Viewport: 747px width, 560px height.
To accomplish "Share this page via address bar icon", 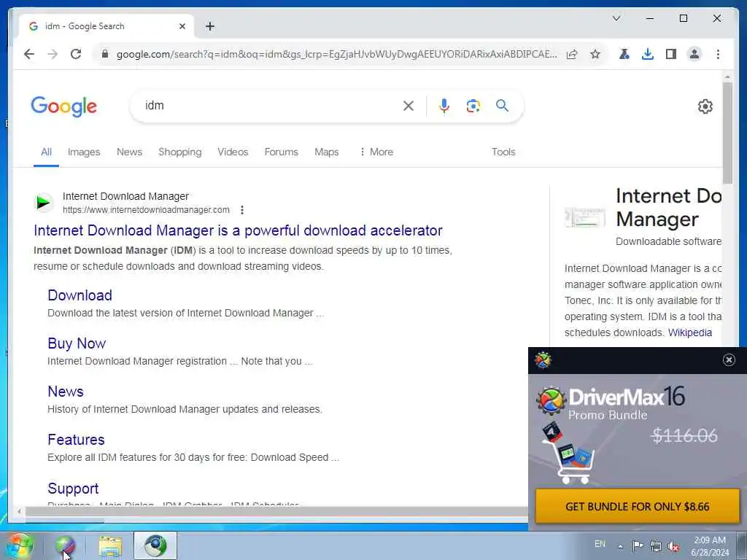I will click(572, 54).
